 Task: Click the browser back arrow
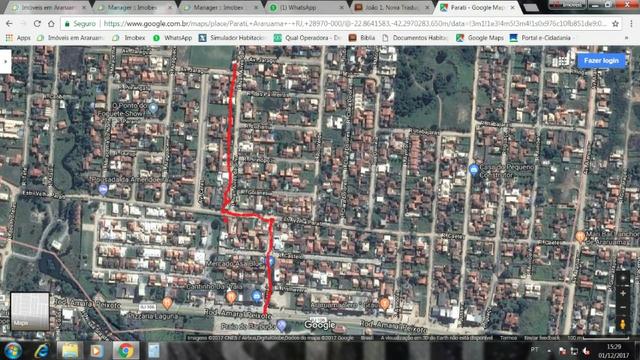click(x=9, y=24)
